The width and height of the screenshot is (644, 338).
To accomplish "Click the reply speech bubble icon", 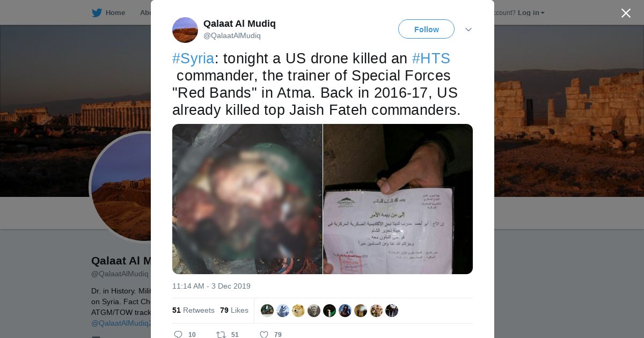I will [178, 334].
